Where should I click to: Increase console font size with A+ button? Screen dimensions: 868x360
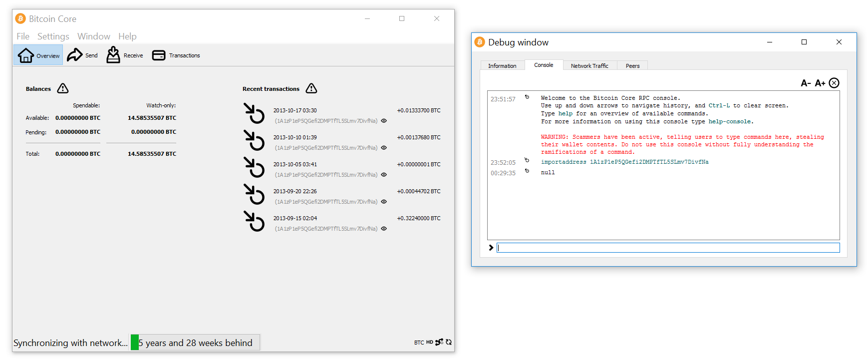(820, 83)
